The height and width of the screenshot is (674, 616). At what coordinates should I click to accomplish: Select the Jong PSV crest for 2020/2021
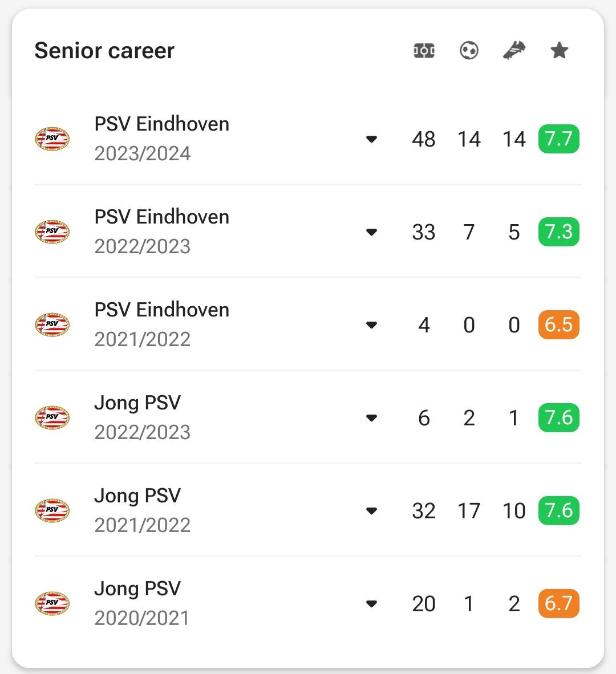52,603
